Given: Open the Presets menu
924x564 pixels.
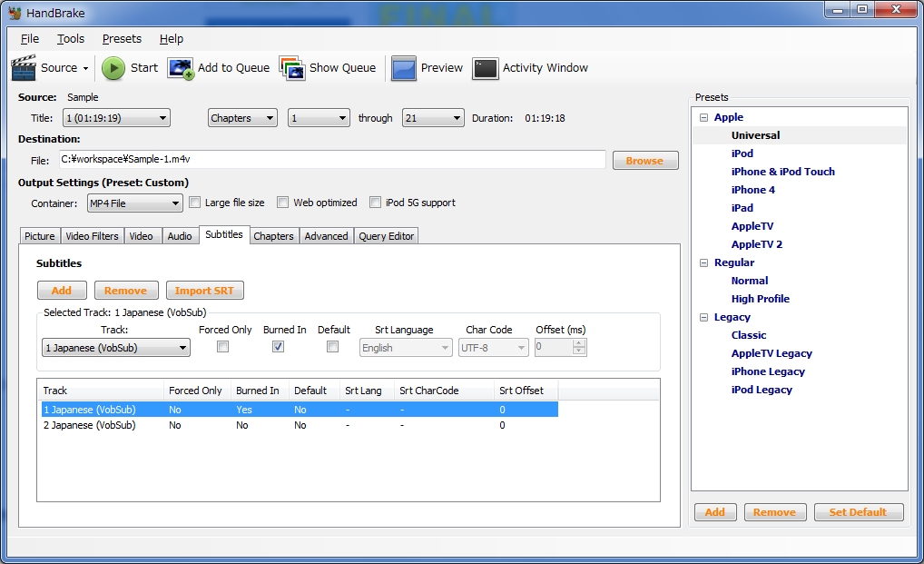Looking at the screenshot, I should click(122, 39).
